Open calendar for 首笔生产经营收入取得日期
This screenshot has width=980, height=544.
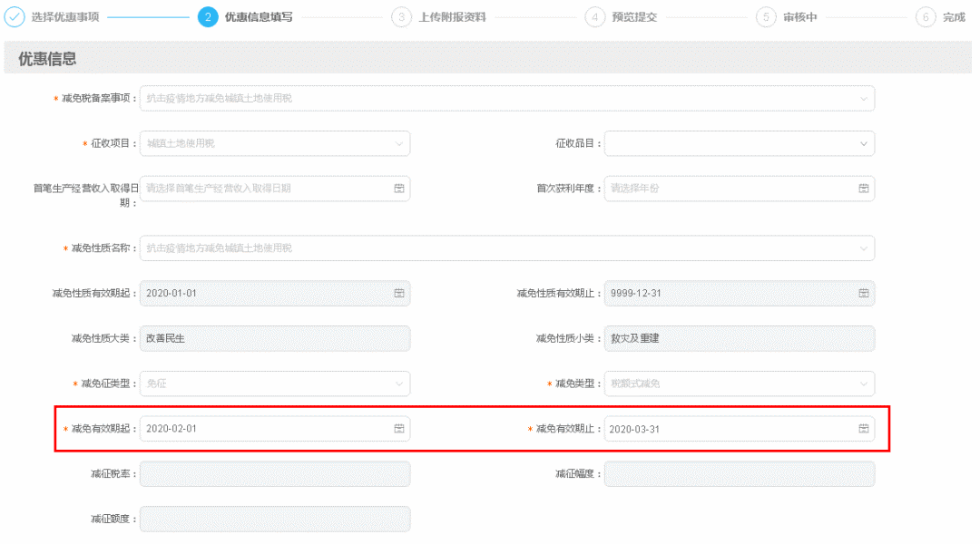[398, 189]
